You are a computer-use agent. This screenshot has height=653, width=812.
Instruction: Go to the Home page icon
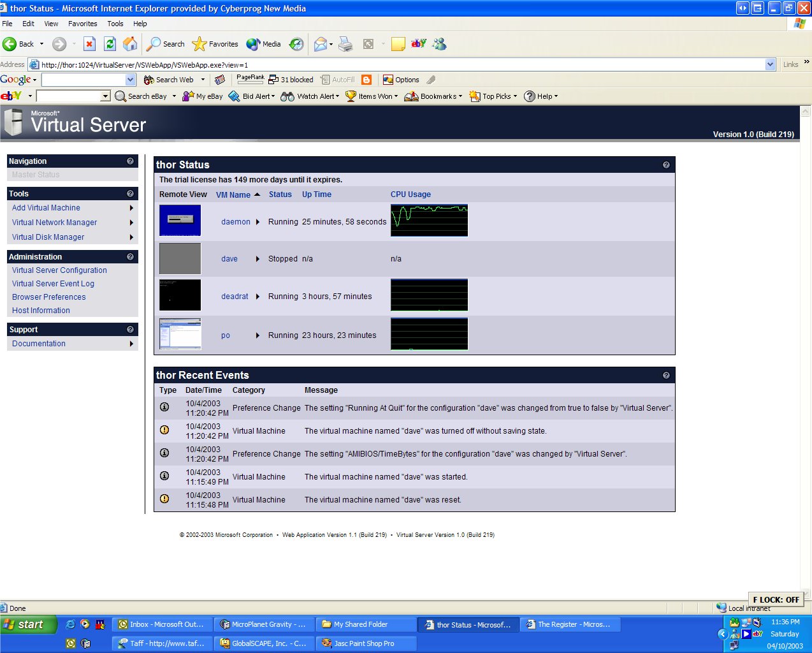130,44
